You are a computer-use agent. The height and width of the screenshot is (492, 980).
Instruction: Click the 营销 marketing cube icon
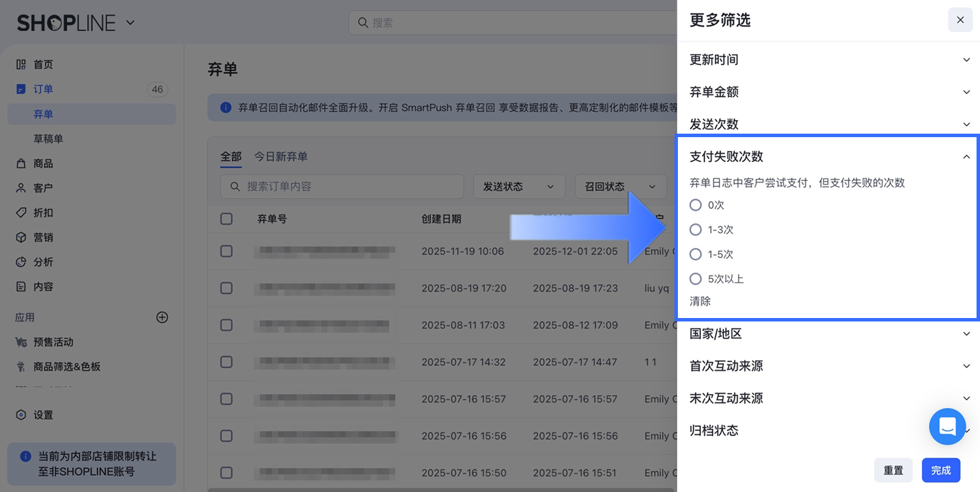tap(21, 237)
